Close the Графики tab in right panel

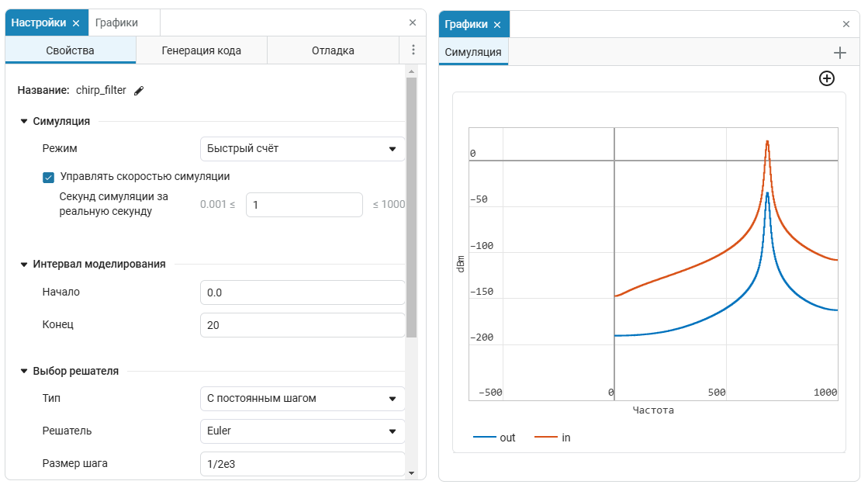click(497, 25)
